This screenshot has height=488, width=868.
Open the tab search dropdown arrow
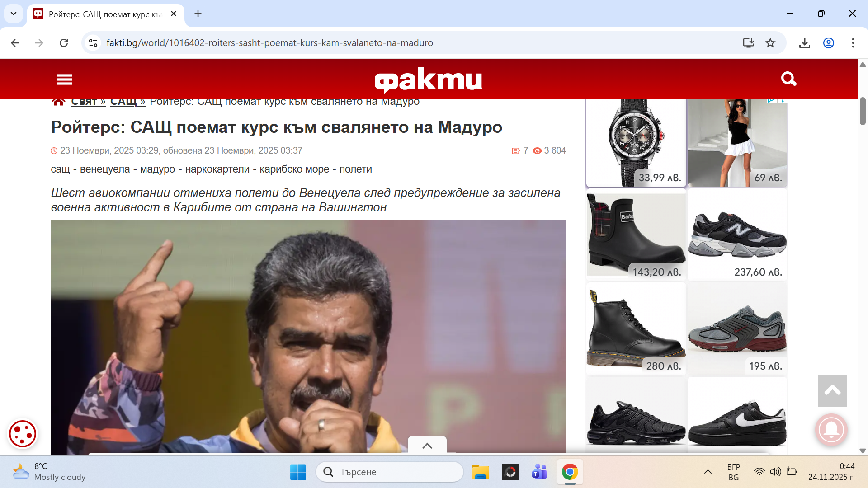pos(14,14)
